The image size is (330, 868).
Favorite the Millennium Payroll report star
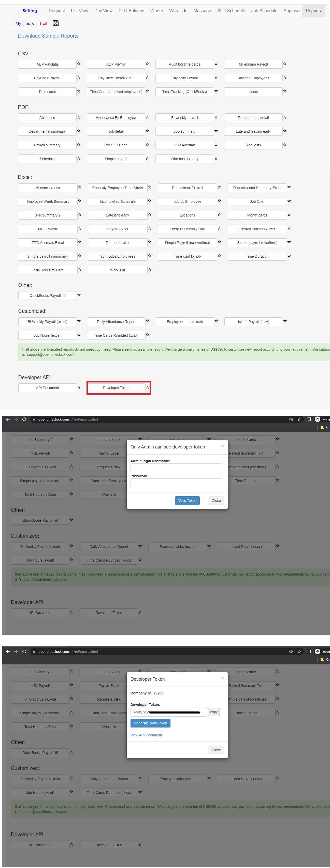(x=285, y=64)
